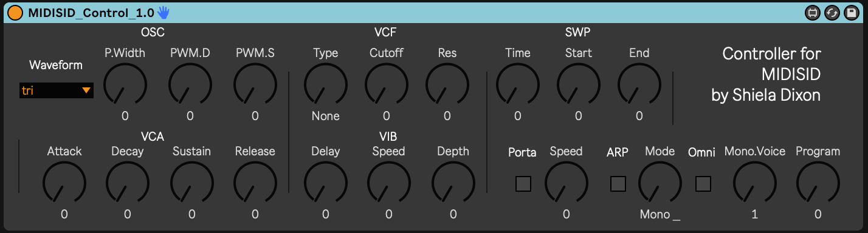Screen dimensions: 868x233
Task: Click the Mono.Voice knob
Action: point(754,183)
